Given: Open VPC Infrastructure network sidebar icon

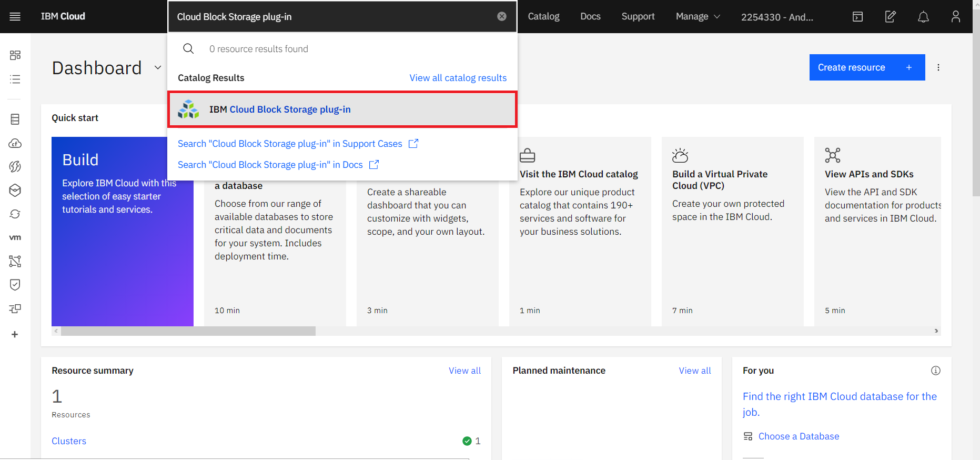Looking at the screenshot, I should 15,261.
